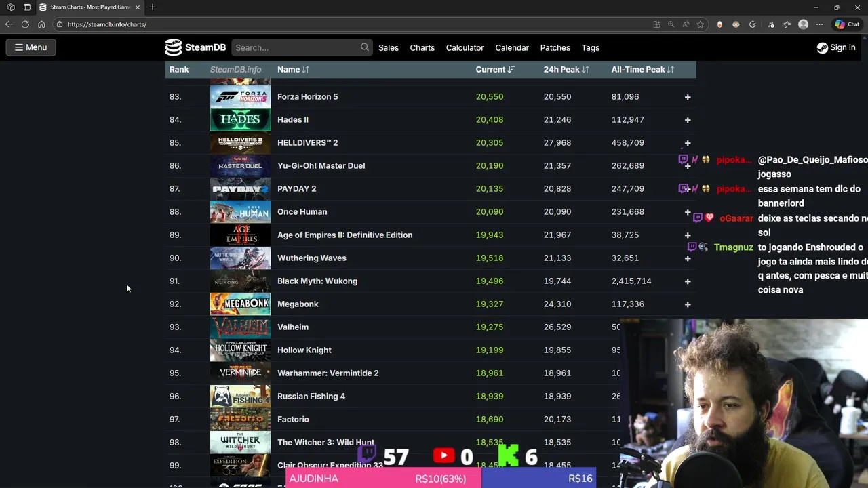Open the workspaces icon in title bar

click(11, 7)
